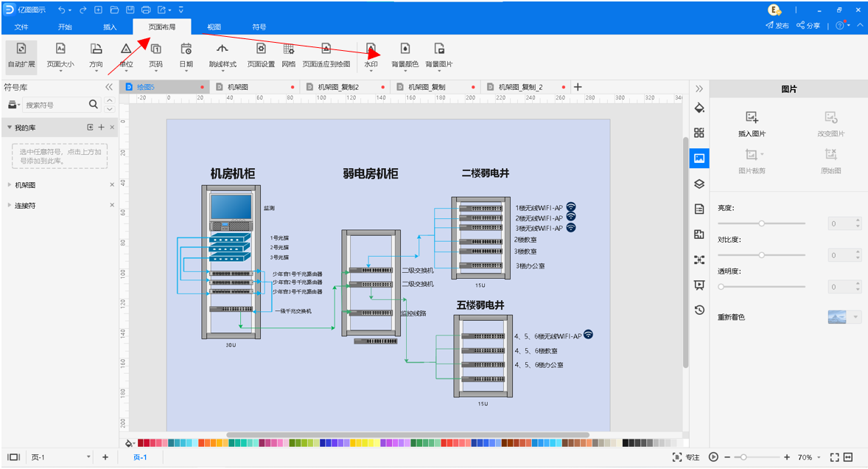Screen dimensions: 868x469
Task: Open the Page Size (页面大小) dropdown
Action: coord(60,49)
